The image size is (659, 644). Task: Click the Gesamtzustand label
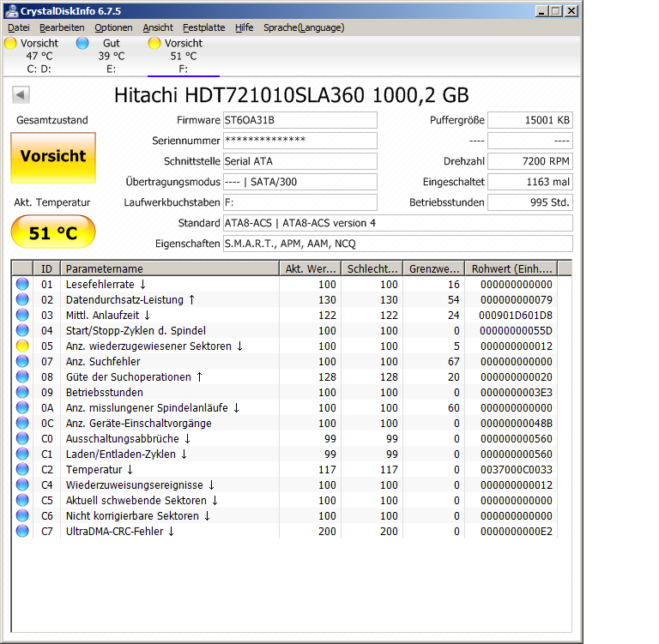tap(52, 120)
